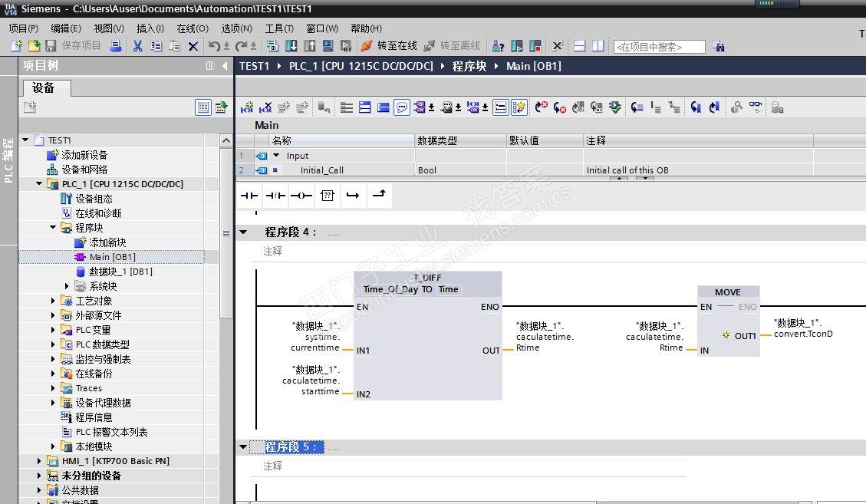This screenshot has height=504, width=866.
Task: Start simulation with the monitor icon
Action: tap(328, 46)
